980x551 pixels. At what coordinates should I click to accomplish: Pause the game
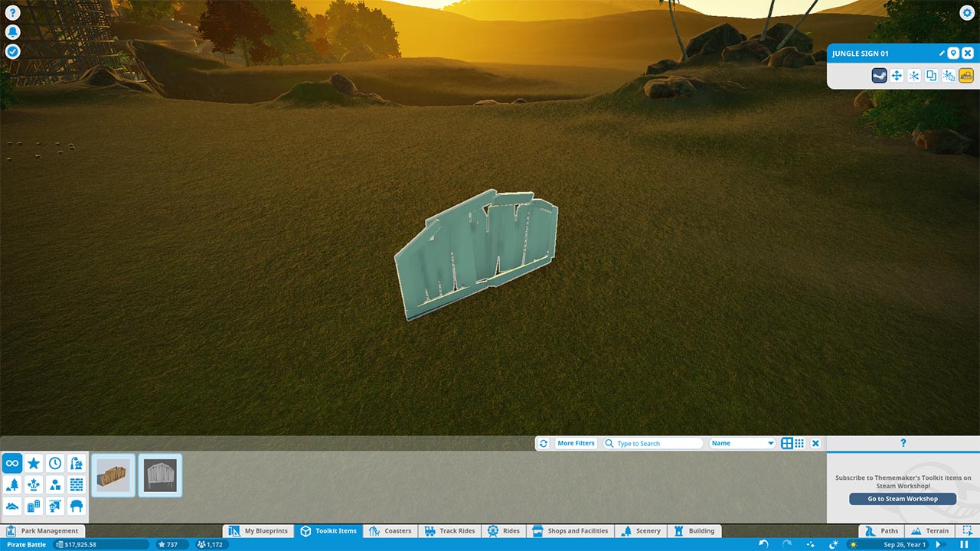[964, 545]
